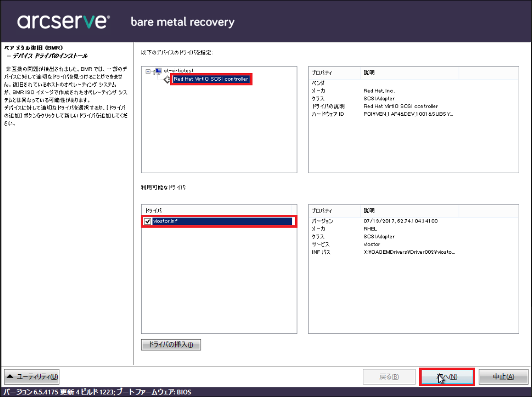Select the RHEL maker value
Image resolution: width=532 pixels, height=397 pixels.
(370, 229)
